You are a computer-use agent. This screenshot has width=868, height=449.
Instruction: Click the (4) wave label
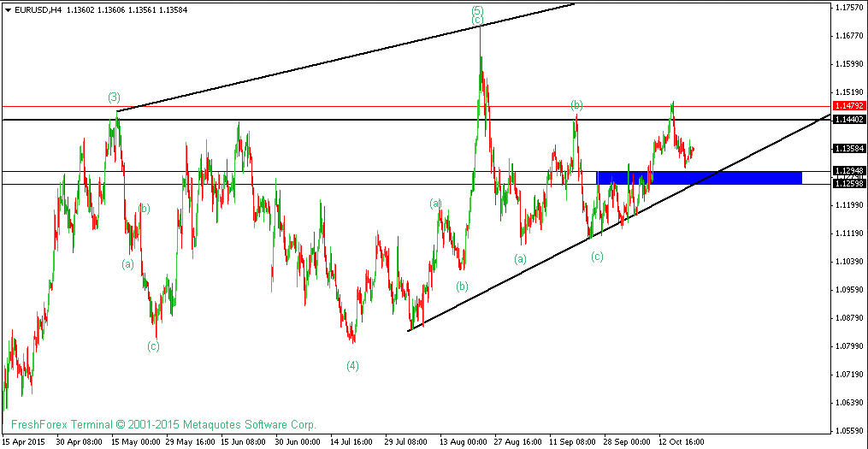(x=352, y=365)
